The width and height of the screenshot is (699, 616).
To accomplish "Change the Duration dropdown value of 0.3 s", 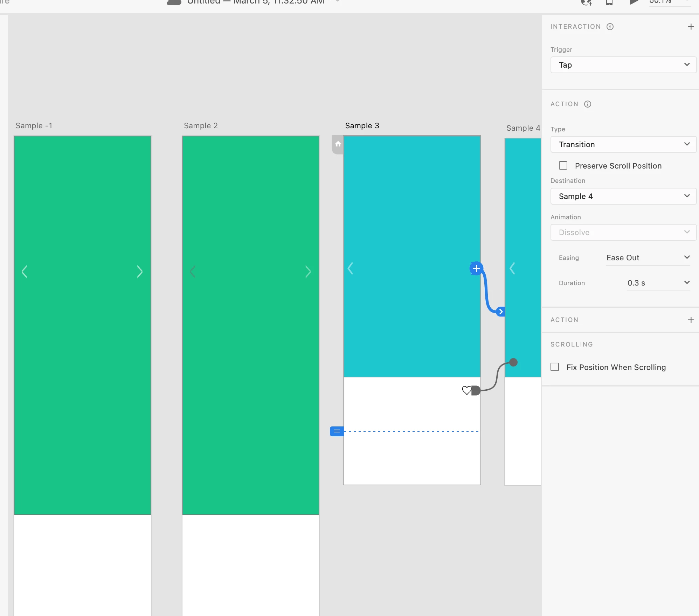I will click(658, 283).
